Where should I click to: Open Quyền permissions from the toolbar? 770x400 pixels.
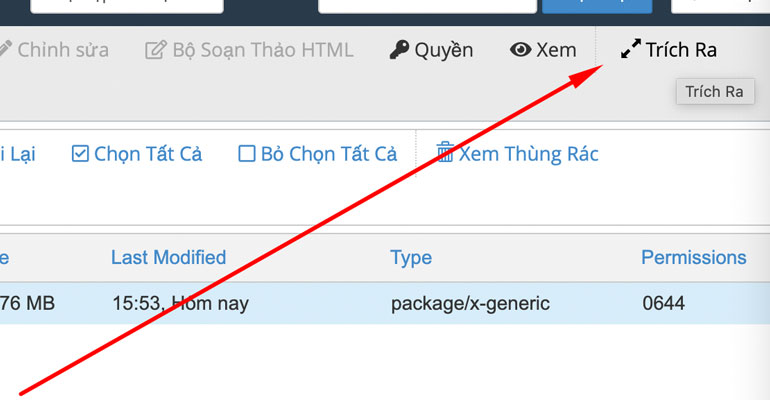click(x=443, y=51)
